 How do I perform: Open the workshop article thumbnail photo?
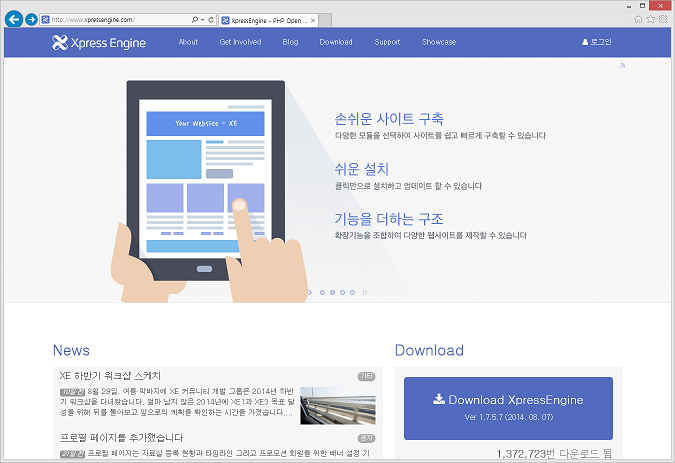(338, 406)
